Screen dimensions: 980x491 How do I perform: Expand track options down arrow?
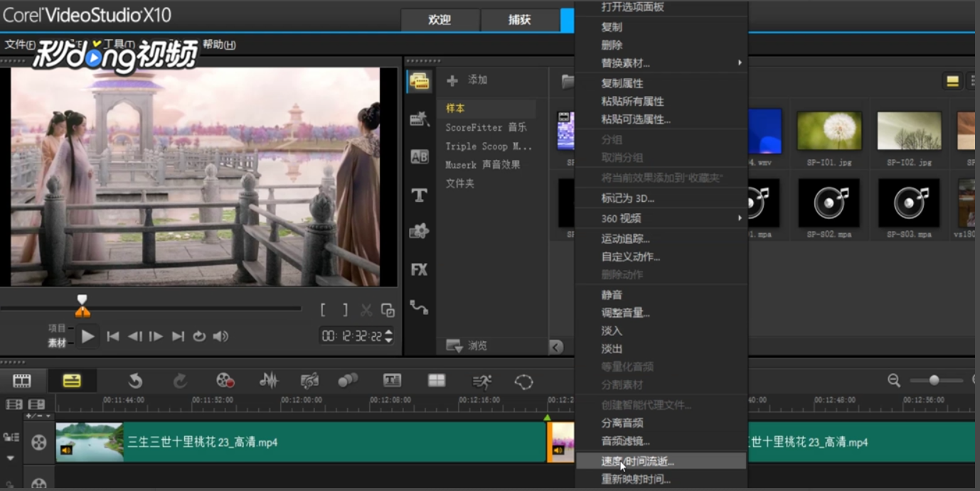(x=11, y=458)
